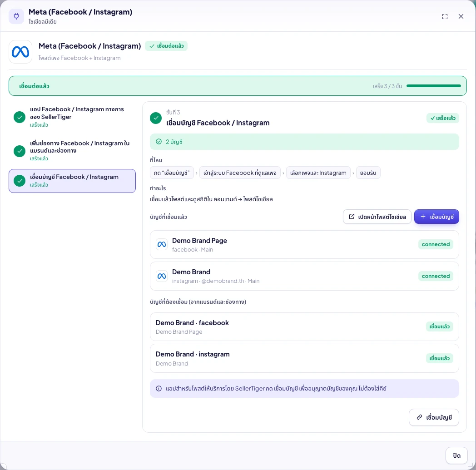Click the กด “เชื่อมบัญชี” step chip
The image size is (476, 470).
pos(172,173)
